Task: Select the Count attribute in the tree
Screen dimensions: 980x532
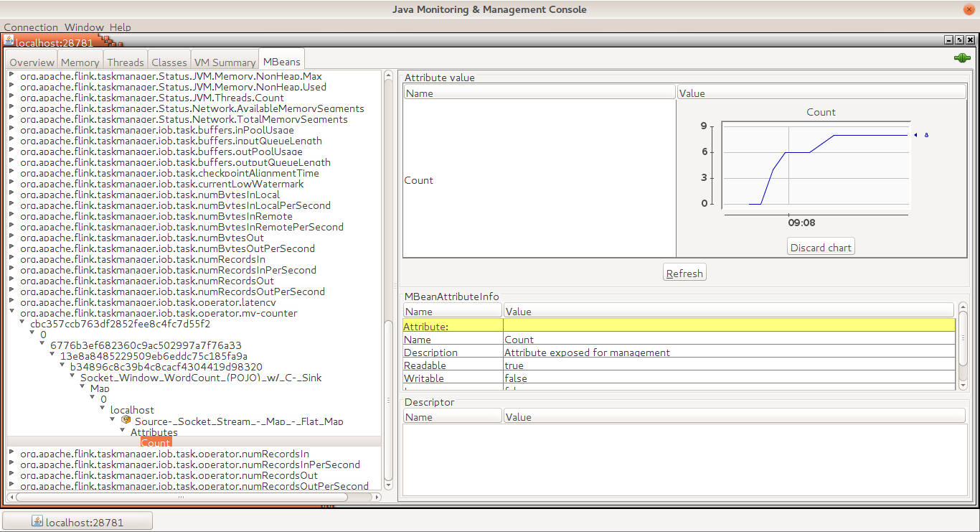Action: (156, 443)
